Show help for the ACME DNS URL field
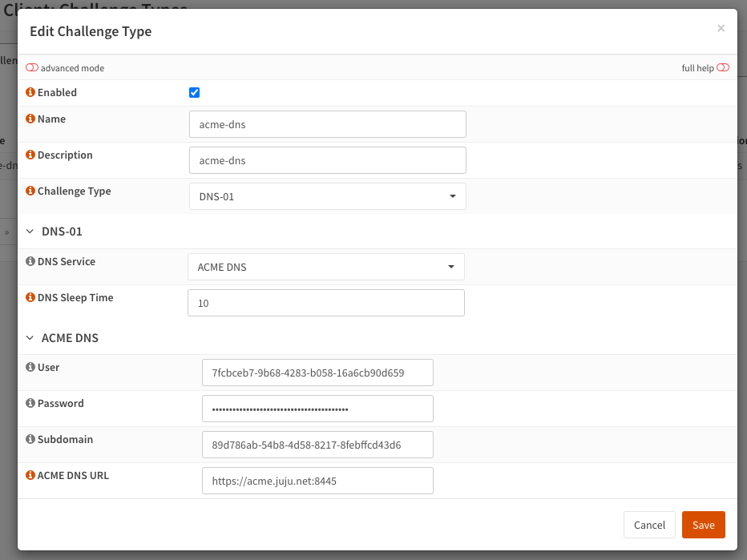747x560 pixels. coord(30,475)
